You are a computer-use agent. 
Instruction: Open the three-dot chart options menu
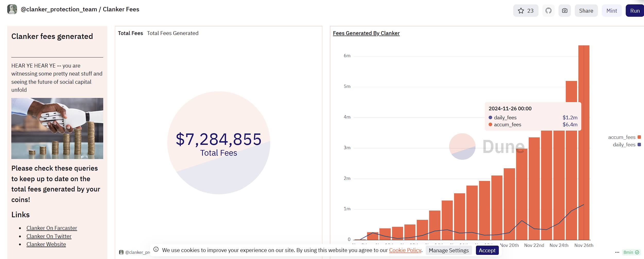pyautogui.click(x=617, y=252)
